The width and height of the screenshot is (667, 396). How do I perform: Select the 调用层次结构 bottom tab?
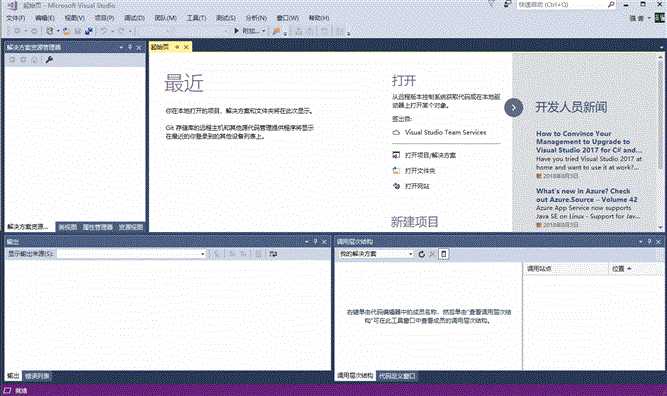[x=355, y=376]
